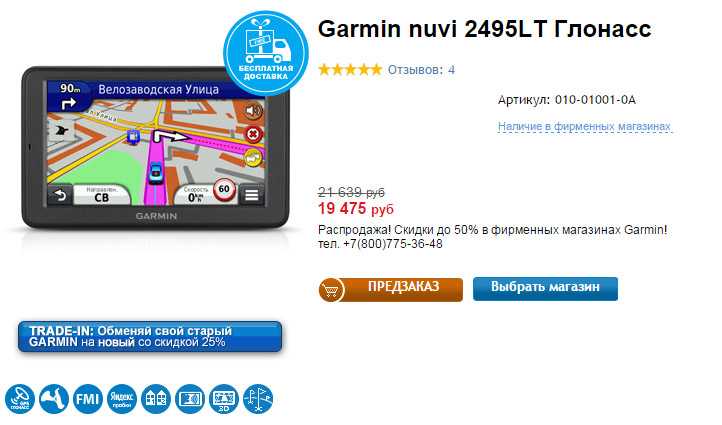
Task: Click the Garmin nuvi product image
Action: click(156, 148)
